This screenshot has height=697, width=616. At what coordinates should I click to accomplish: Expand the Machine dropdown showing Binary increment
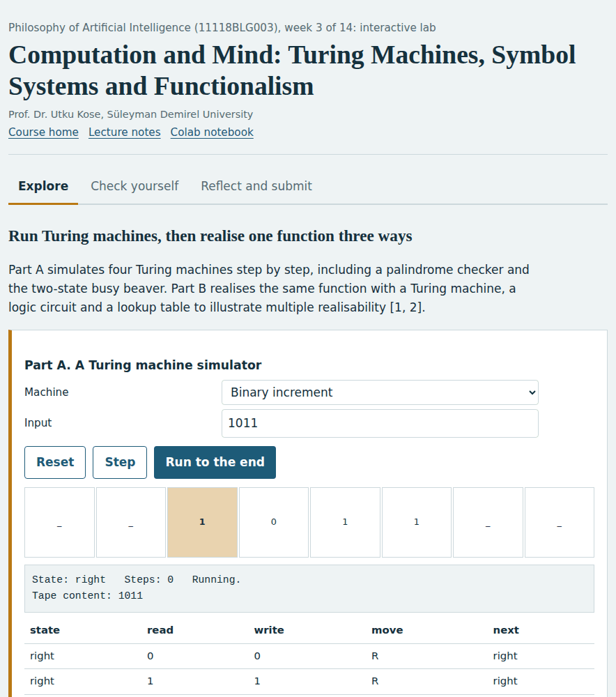(x=380, y=392)
